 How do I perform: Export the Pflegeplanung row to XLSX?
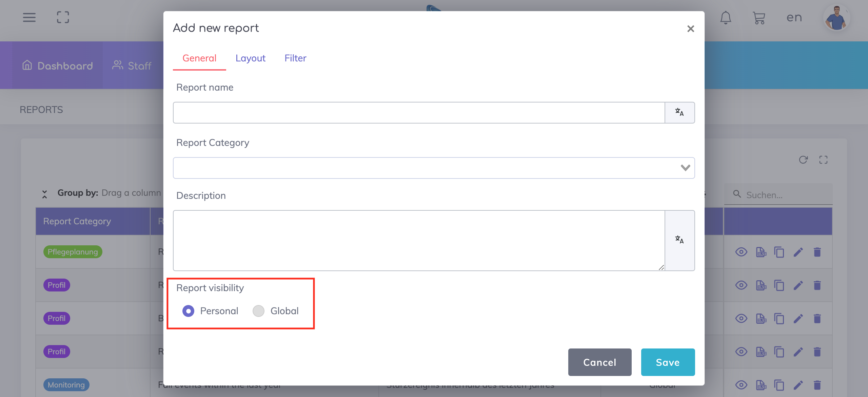tap(761, 252)
